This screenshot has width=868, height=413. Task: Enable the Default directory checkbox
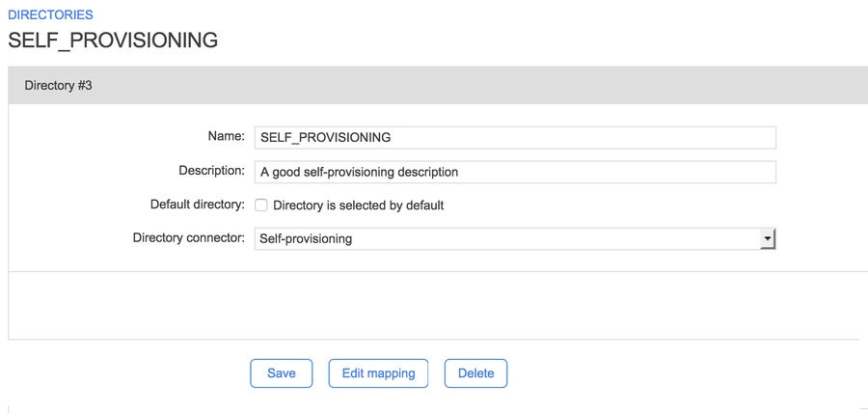261,206
